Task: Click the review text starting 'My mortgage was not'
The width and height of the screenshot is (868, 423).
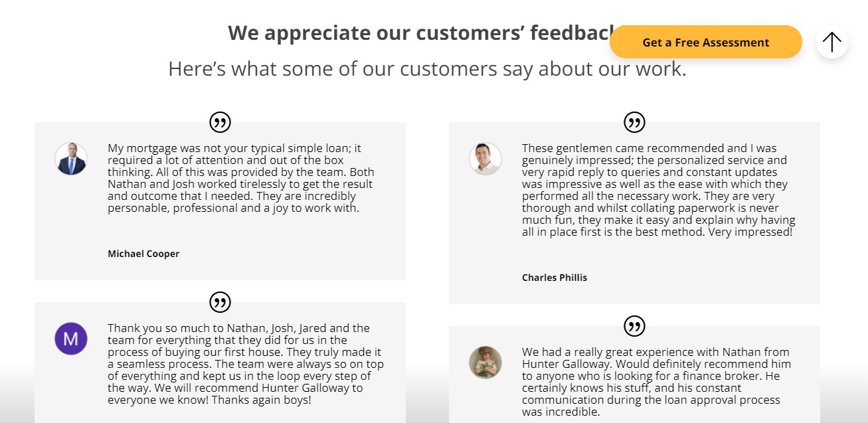Action: (241, 178)
